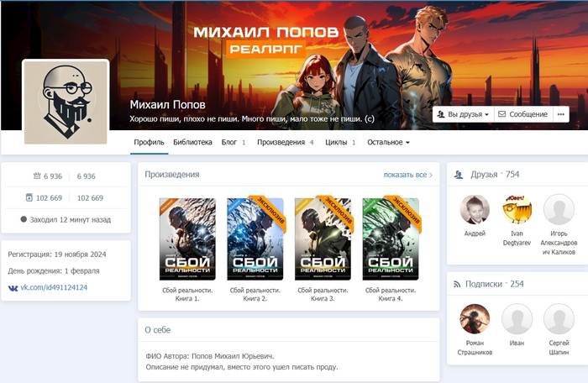Click the Михаил Попов profile name heading
The image size is (588, 383).
click(x=168, y=105)
